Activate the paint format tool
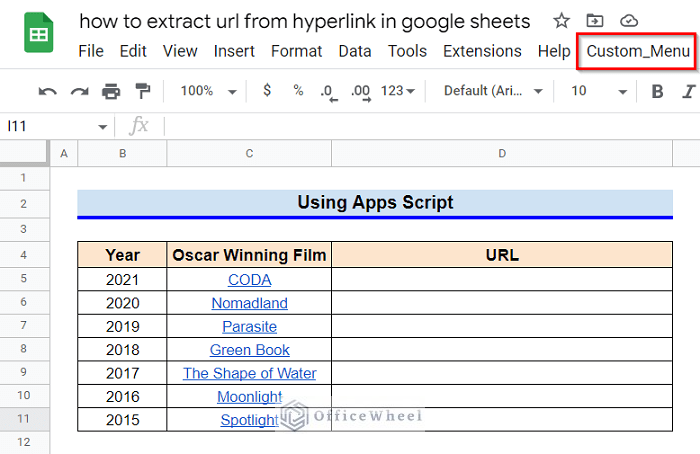 tap(143, 91)
